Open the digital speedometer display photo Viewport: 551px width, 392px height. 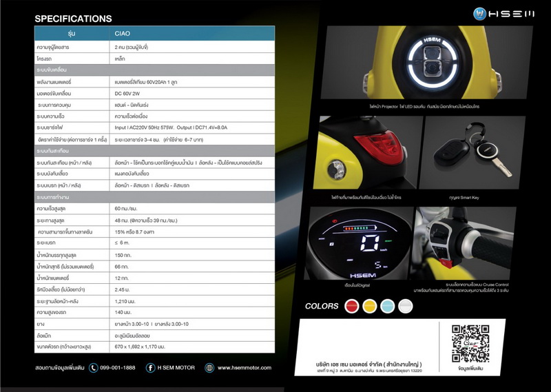[x=358, y=243]
